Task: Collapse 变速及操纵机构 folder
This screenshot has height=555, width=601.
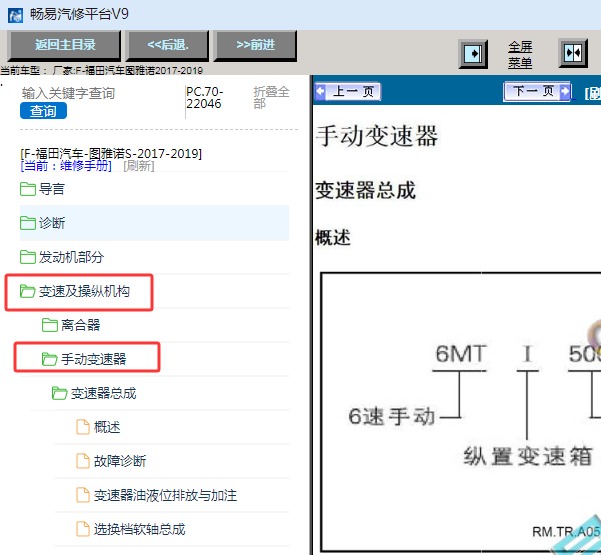Action: click(154, 291)
